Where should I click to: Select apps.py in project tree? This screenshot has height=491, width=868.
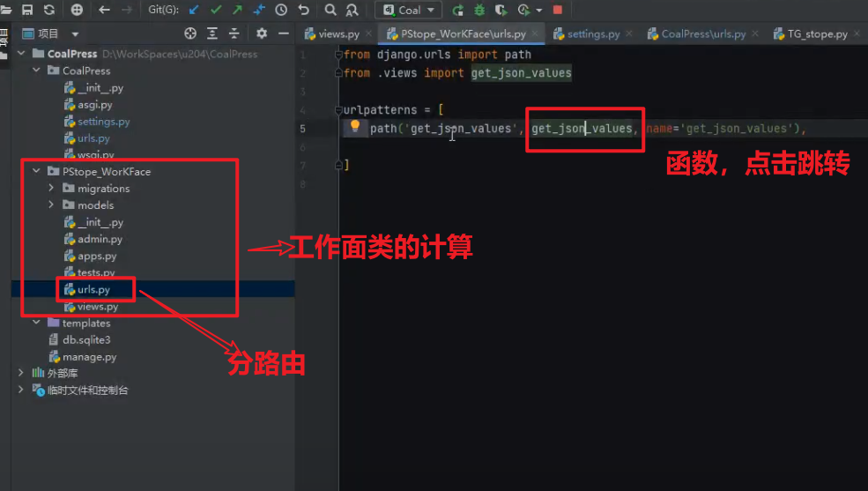(97, 257)
